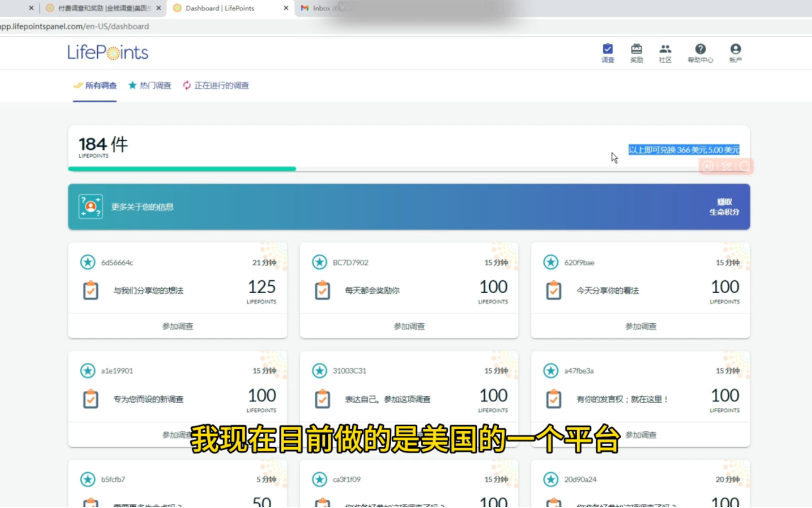
Task: Click the star icon of survey 31003C31
Action: (x=320, y=371)
